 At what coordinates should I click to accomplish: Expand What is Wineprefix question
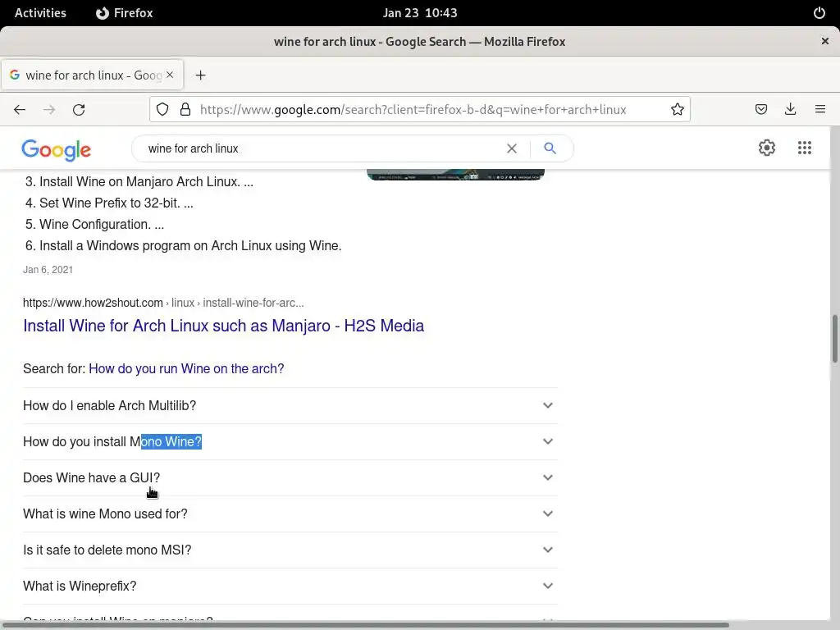(290, 586)
